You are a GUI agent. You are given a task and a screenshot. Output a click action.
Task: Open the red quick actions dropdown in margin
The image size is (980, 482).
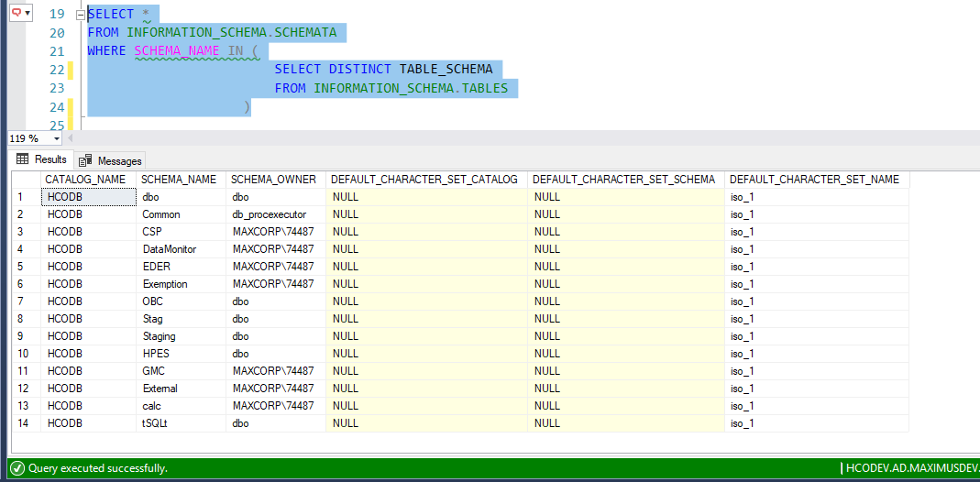click(20, 13)
